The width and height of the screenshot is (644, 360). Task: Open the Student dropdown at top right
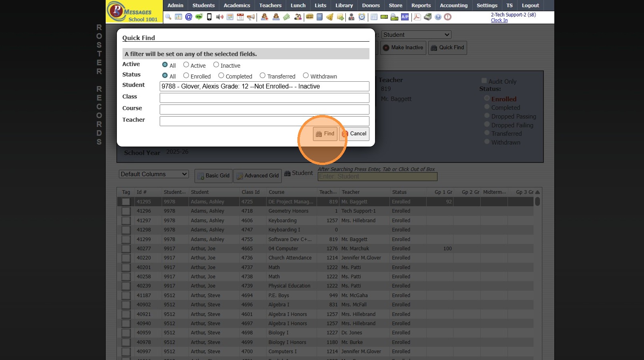[x=416, y=35]
